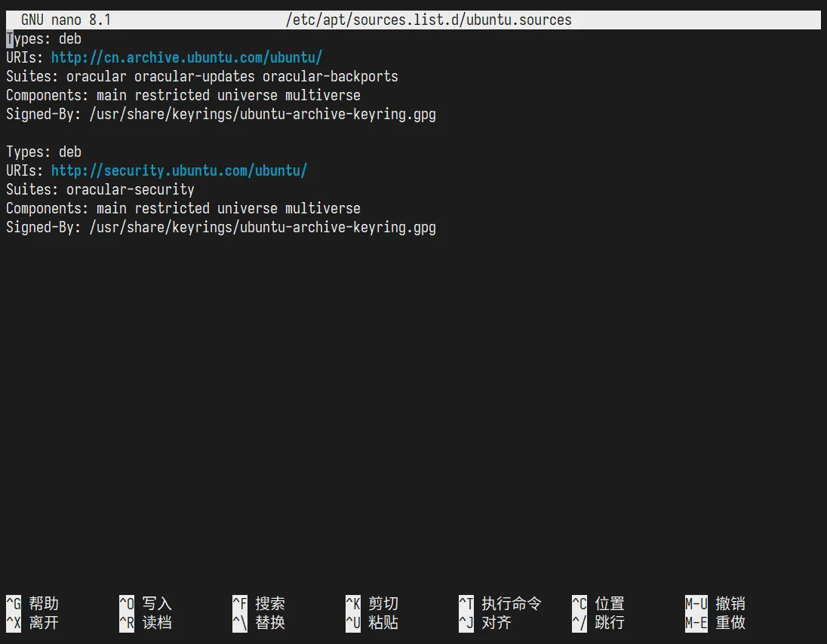This screenshot has width=827, height=644.
Task: Click the 'oracular-updates' word in Suites line
Action: 194,76
